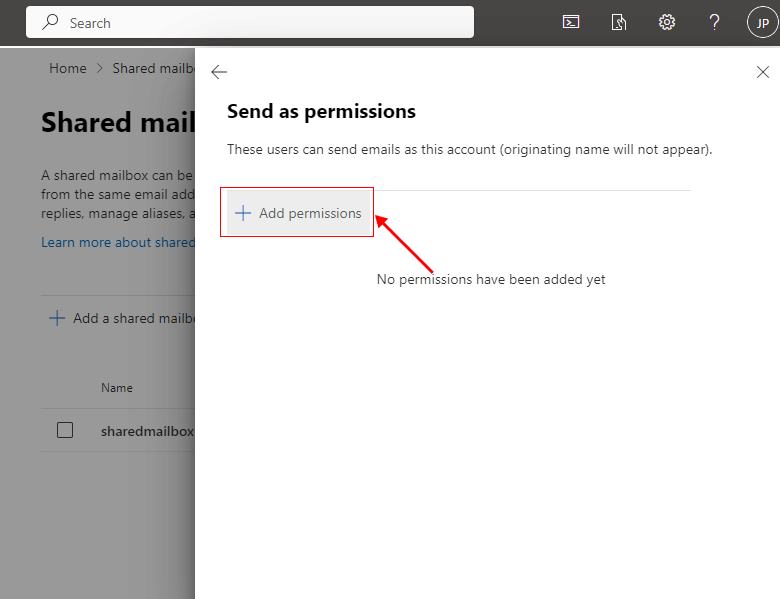Close the Send as permissions panel

pyautogui.click(x=763, y=72)
